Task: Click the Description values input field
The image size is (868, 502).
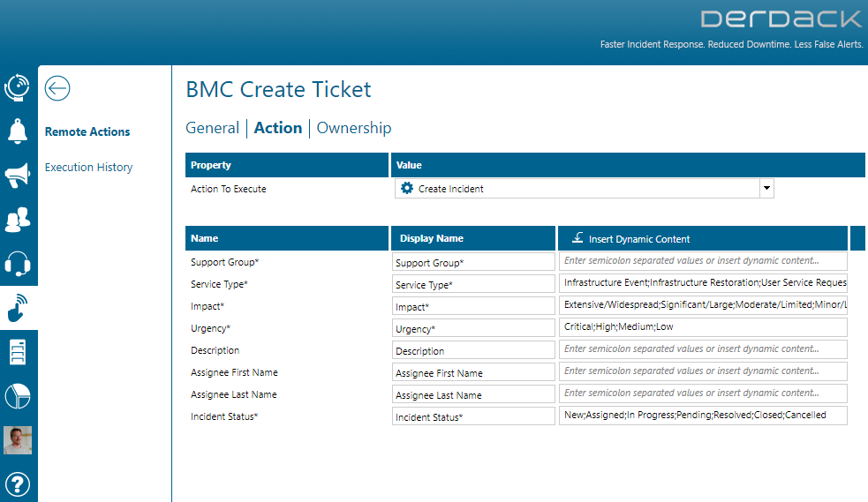Action: [703, 349]
